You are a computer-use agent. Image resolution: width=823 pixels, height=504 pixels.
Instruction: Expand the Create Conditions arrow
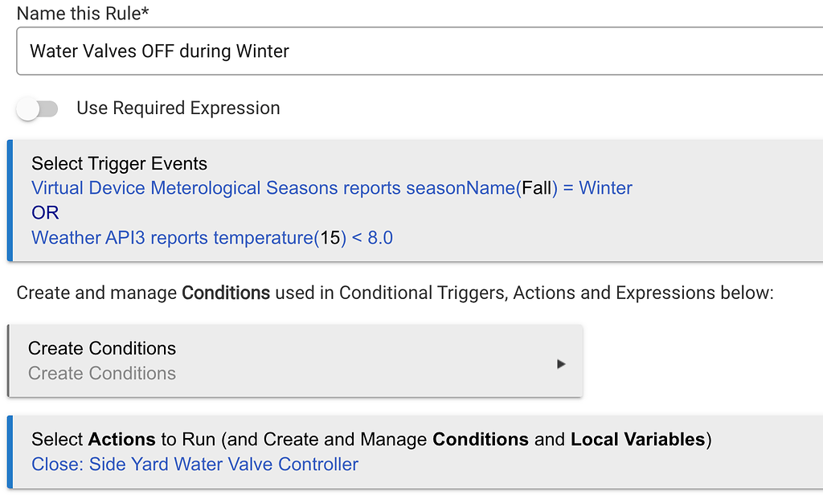[561, 364]
